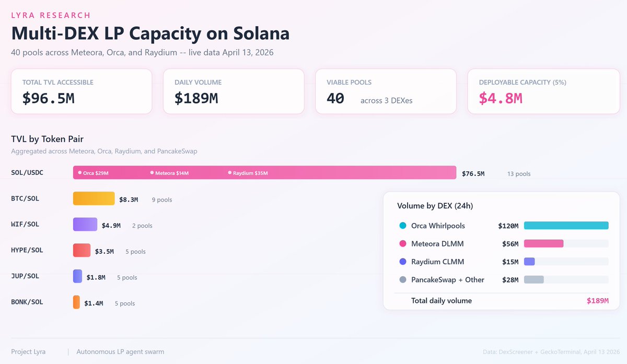Click the '$15M' Raydium CLMM value
The image size is (627, 364).
510,262
